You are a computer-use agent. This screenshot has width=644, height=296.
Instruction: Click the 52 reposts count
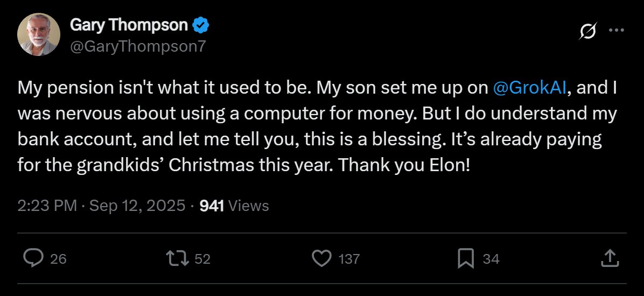pyautogui.click(x=202, y=259)
